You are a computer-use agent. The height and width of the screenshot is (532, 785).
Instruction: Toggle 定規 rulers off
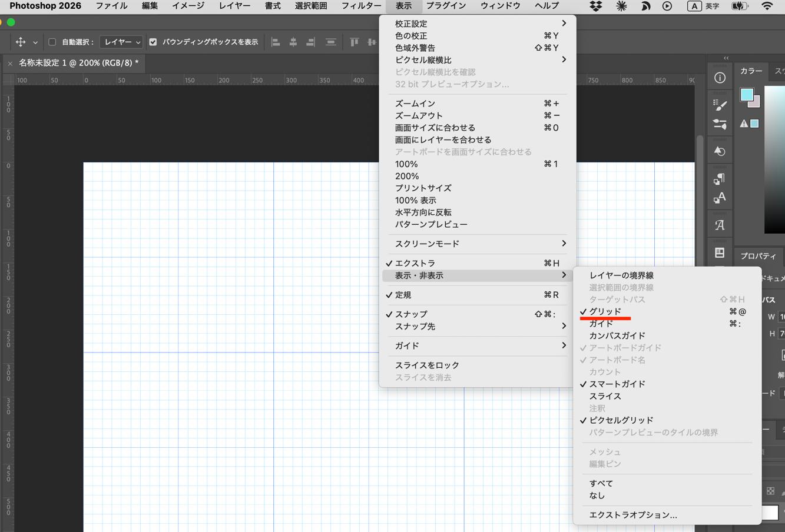(477, 295)
